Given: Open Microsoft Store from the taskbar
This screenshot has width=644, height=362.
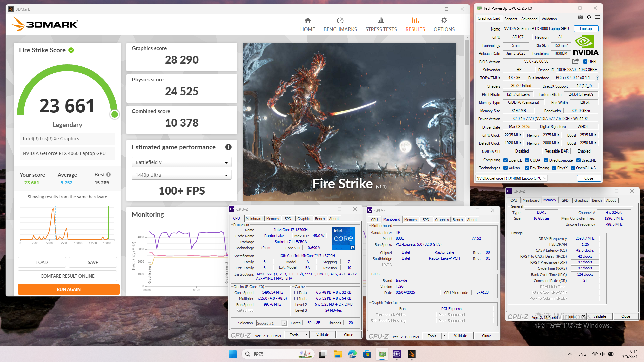Looking at the screenshot, I should click(x=367, y=354).
